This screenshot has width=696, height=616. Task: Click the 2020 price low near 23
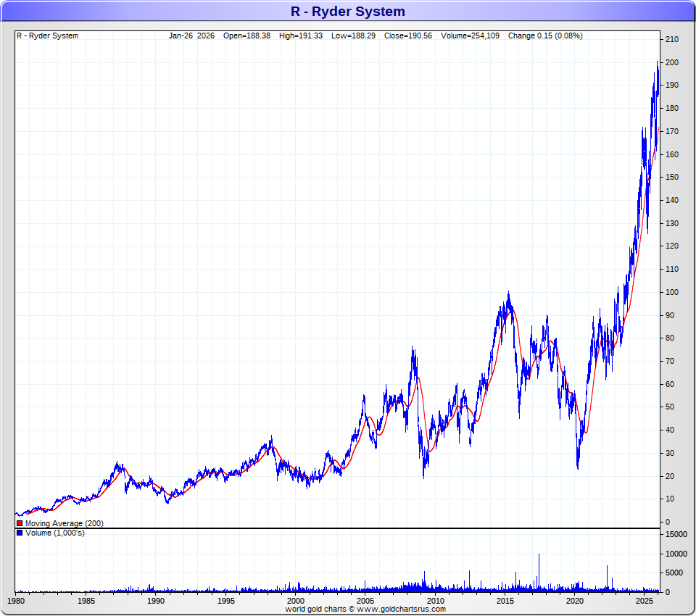pos(578,468)
